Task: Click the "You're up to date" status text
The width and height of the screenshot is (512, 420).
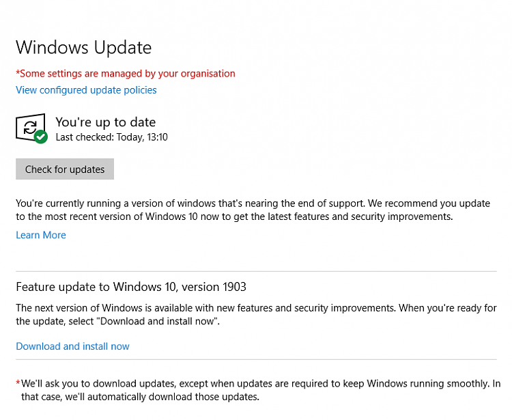Action: (x=105, y=122)
